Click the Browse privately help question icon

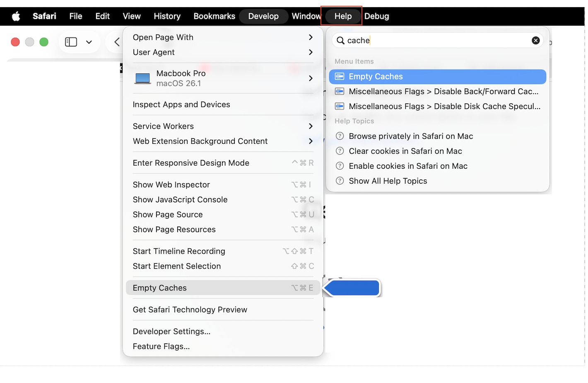(x=340, y=136)
